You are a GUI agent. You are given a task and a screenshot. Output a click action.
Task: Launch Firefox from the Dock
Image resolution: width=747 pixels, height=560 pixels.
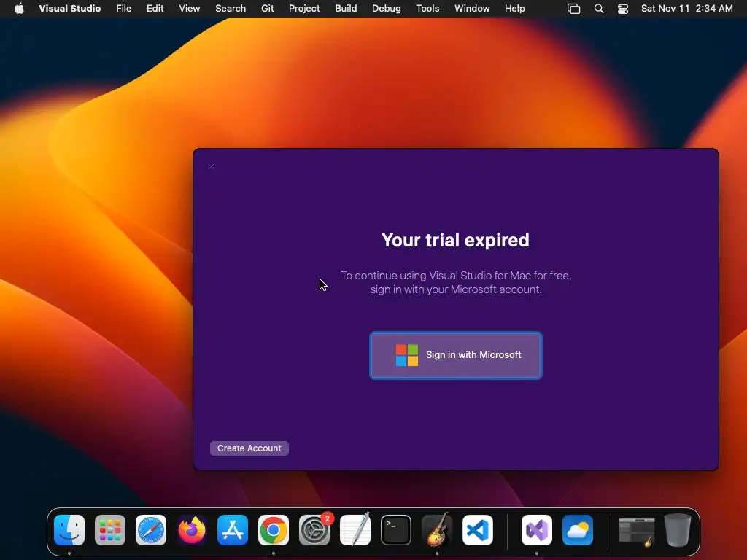point(192,530)
